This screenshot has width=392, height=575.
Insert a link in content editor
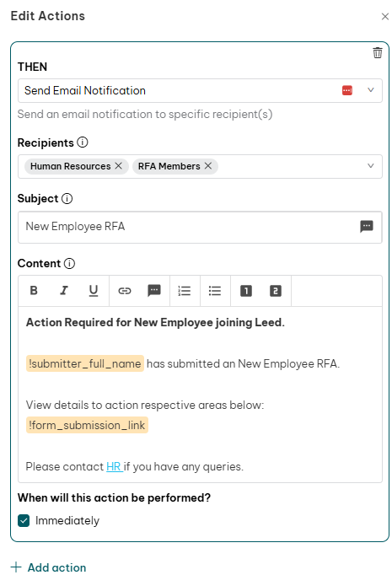(x=124, y=291)
